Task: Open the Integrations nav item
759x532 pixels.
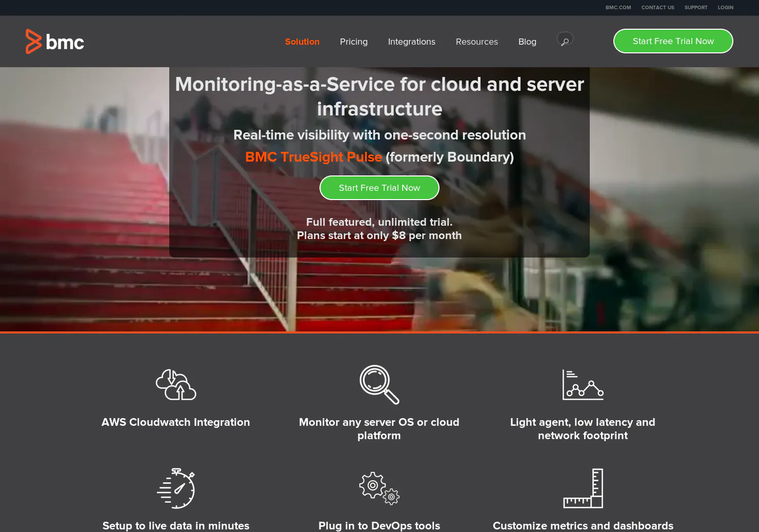Action: click(x=412, y=42)
